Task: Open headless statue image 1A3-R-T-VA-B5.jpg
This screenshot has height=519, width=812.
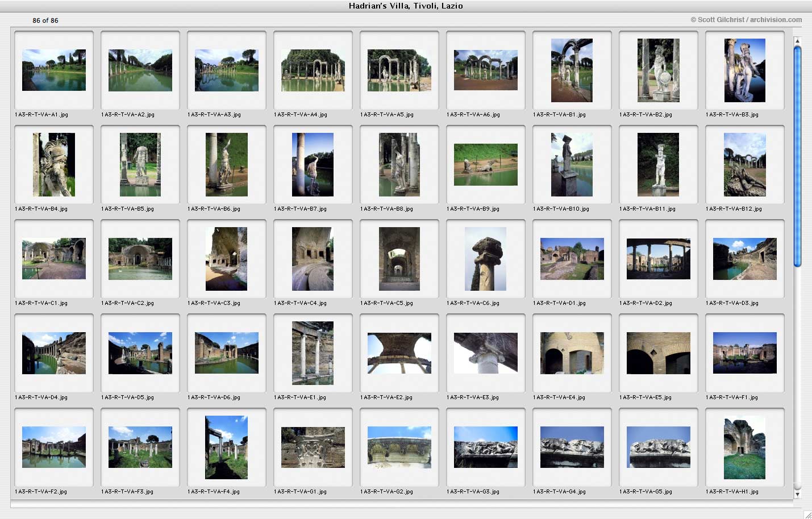Action: pyautogui.click(x=140, y=165)
